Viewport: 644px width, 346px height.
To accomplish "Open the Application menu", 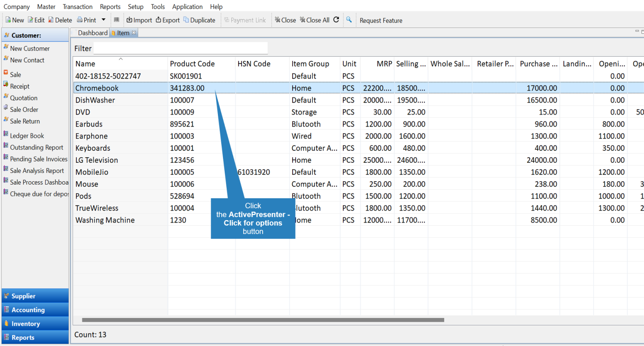I will (x=187, y=7).
